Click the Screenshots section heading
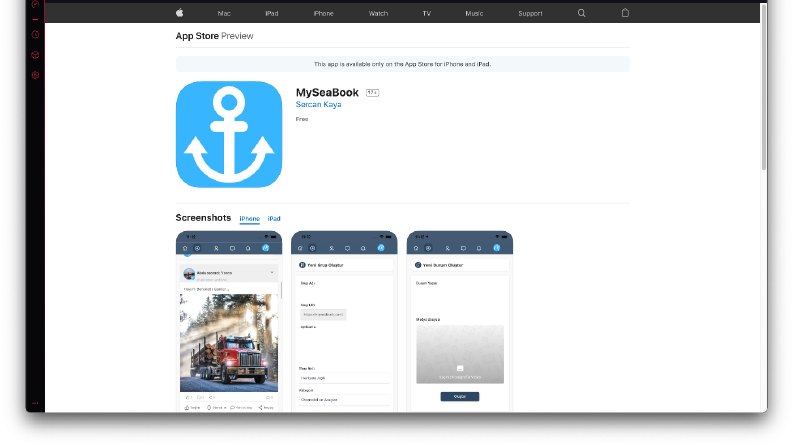The width and height of the screenshot is (793, 446). tap(203, 218)
